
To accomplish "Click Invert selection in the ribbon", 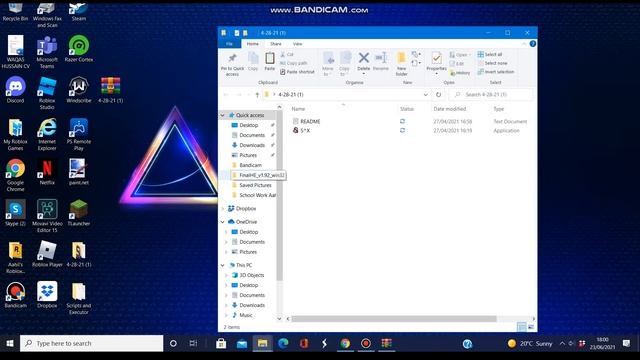I will click(496, 72).
